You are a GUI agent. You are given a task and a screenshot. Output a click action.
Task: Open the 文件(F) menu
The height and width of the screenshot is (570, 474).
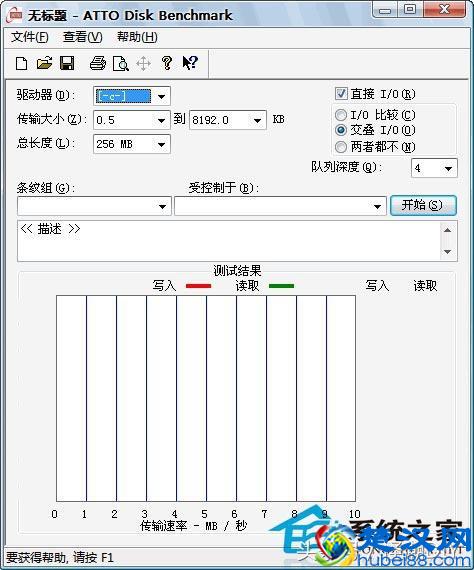(29, 37)
